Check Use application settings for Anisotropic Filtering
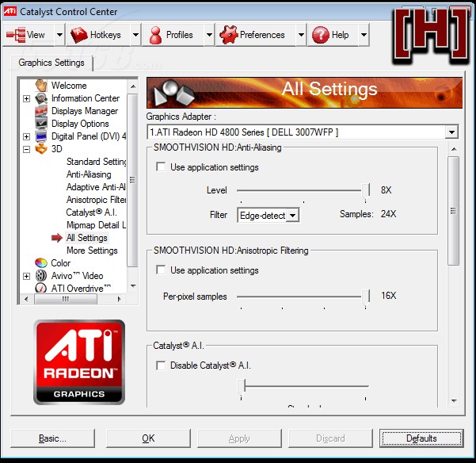This screenshot has width=476, height=463. coord(161,270)
